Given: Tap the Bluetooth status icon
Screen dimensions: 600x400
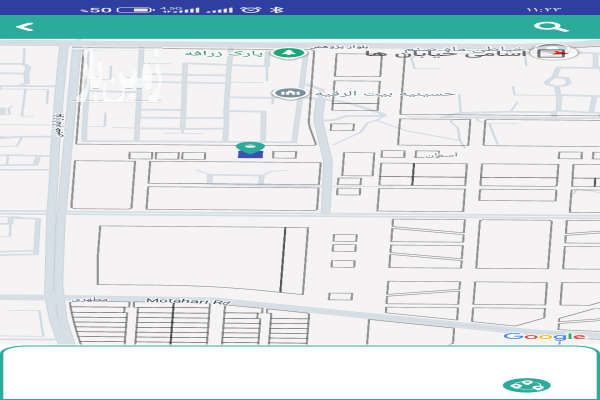Looking at the screenshot, I should [275, 9].
